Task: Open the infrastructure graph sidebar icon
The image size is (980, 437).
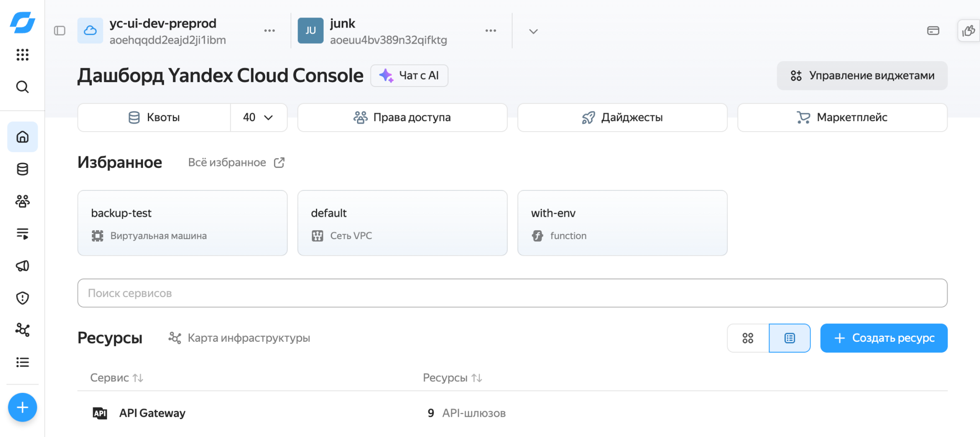Action: [x=22, y=330]
